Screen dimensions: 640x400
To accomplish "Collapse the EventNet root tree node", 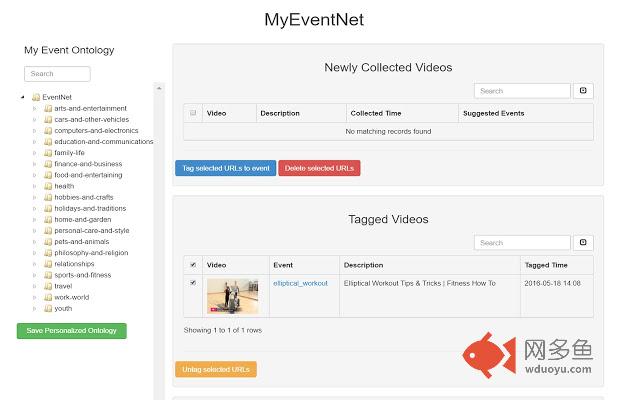I will click(23, 97).
